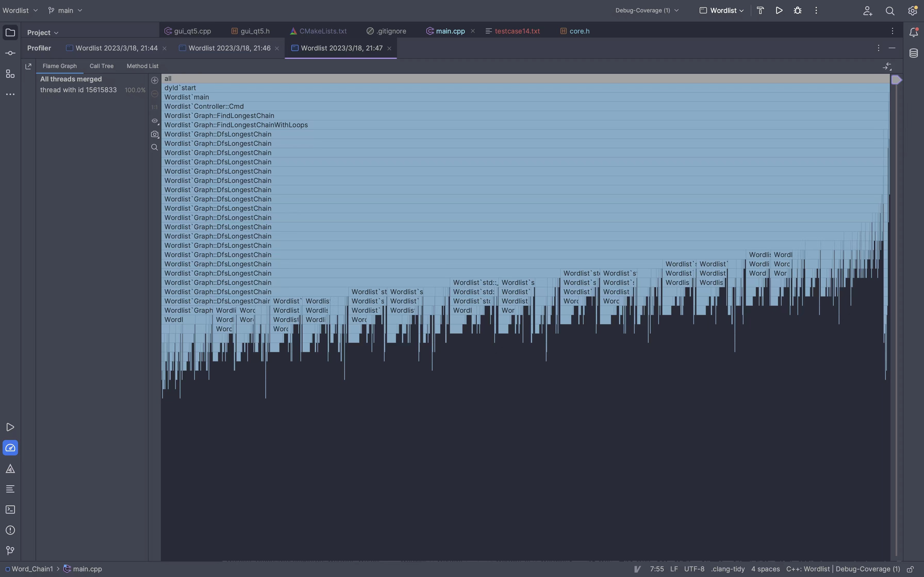Viewport: 924px width, 577px height.
Task: Zoom in the flame graph
Action: [155, 80]
